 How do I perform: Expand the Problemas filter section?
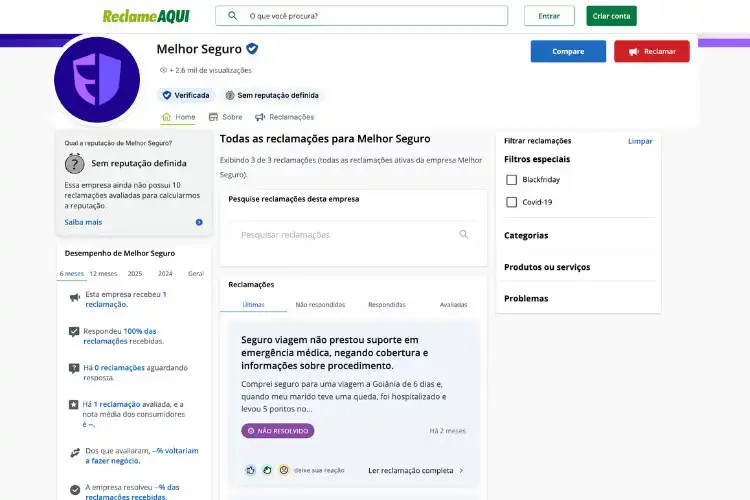578,298
